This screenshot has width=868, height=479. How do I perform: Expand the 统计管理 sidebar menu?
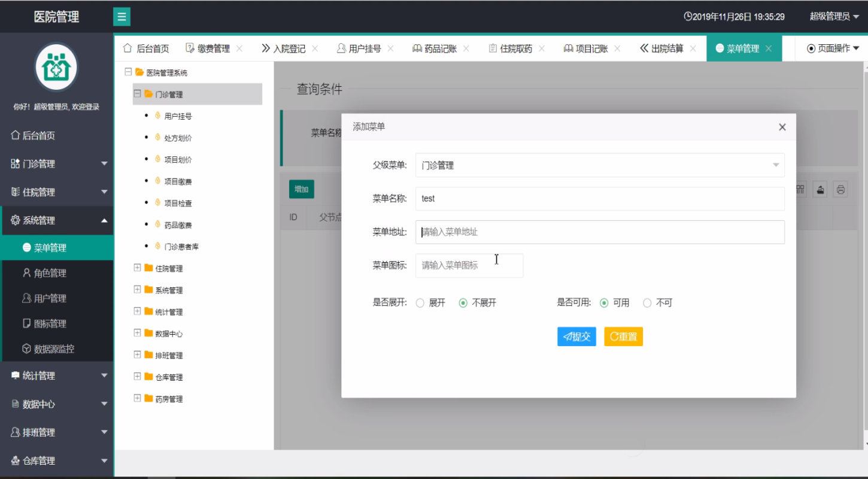(x=57, y=375)
